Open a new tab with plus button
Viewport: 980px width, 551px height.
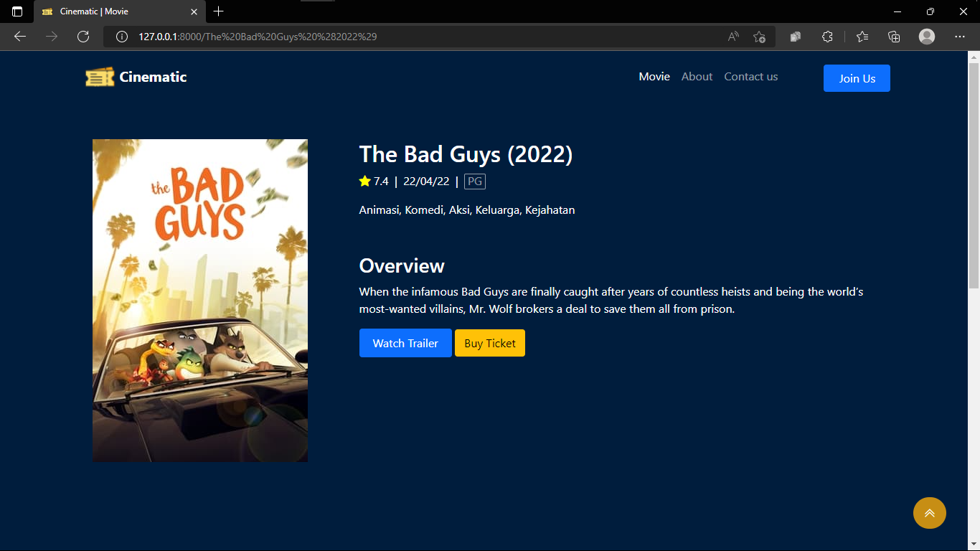click(x=219, y=11)
